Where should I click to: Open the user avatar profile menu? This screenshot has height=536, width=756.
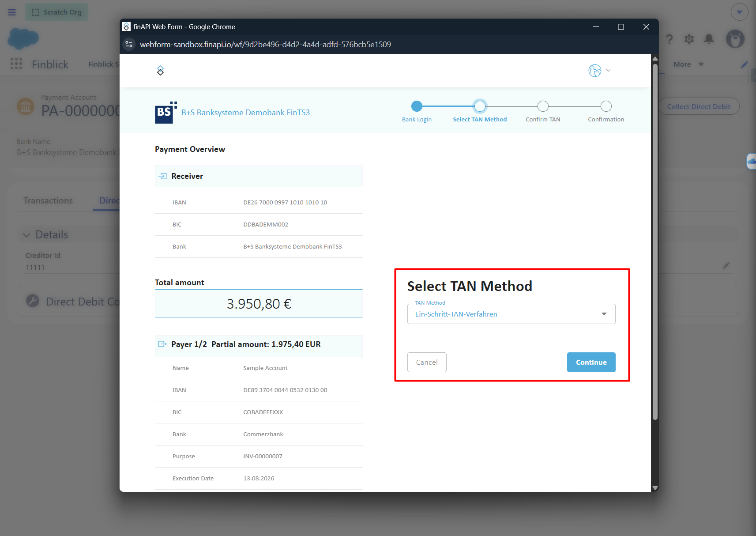735,39
